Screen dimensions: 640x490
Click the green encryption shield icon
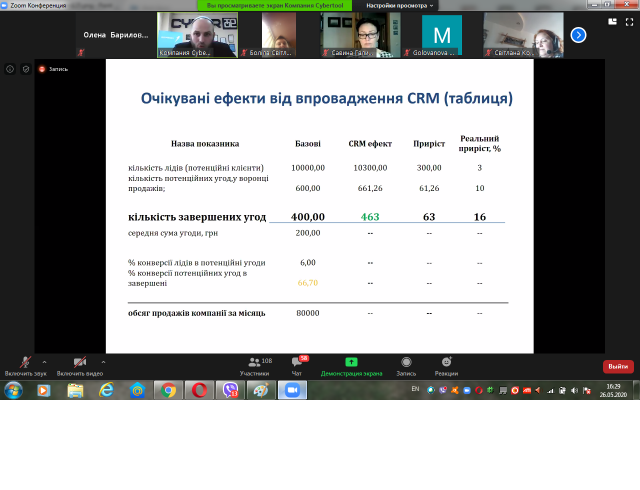pyautogui.click(x=26, y=69)
